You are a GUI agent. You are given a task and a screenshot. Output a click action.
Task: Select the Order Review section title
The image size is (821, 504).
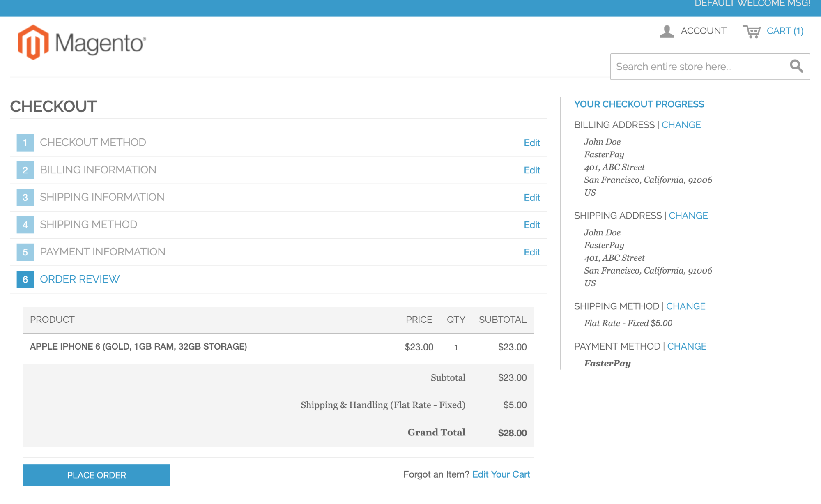80,279
